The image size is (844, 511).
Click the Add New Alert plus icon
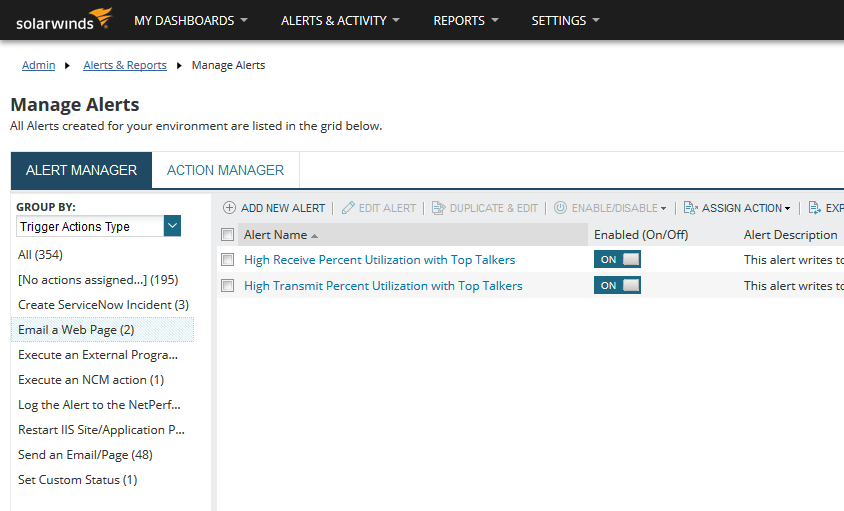tap(229, 208)
